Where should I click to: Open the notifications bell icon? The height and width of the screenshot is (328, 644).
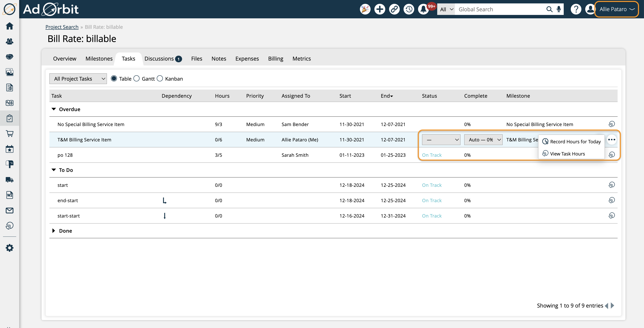click(423, 9)
